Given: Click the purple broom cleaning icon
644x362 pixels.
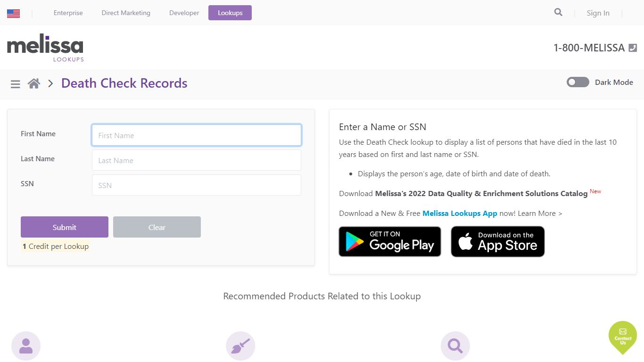Looking at the screenshot, I should [x=240, y=346].
